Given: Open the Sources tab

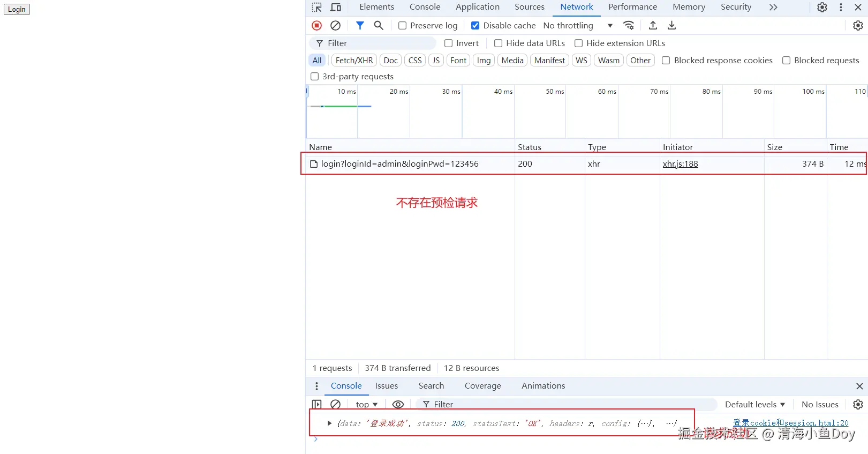Looking at the screenshot, I should point(530,7).
